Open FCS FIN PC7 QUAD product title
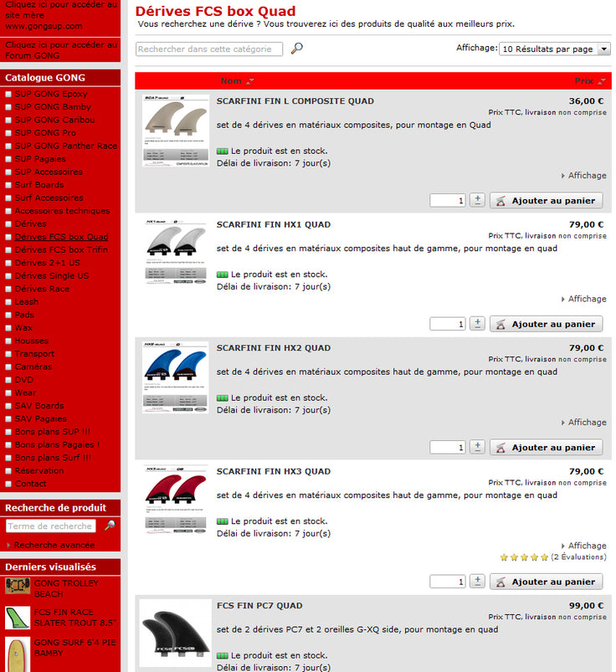Viewport: 616px width, 672px height. (x=259, y=606)
